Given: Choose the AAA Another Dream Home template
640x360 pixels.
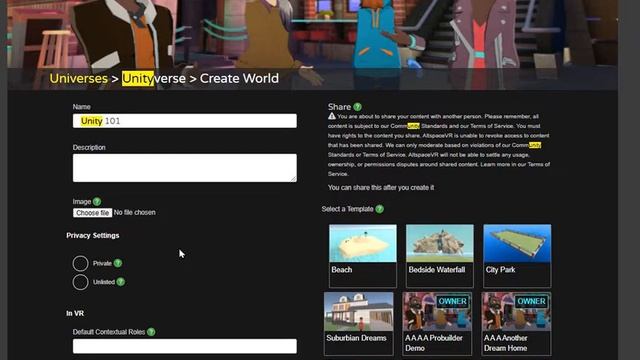Looking at the screenshot, I should point(516,323).
